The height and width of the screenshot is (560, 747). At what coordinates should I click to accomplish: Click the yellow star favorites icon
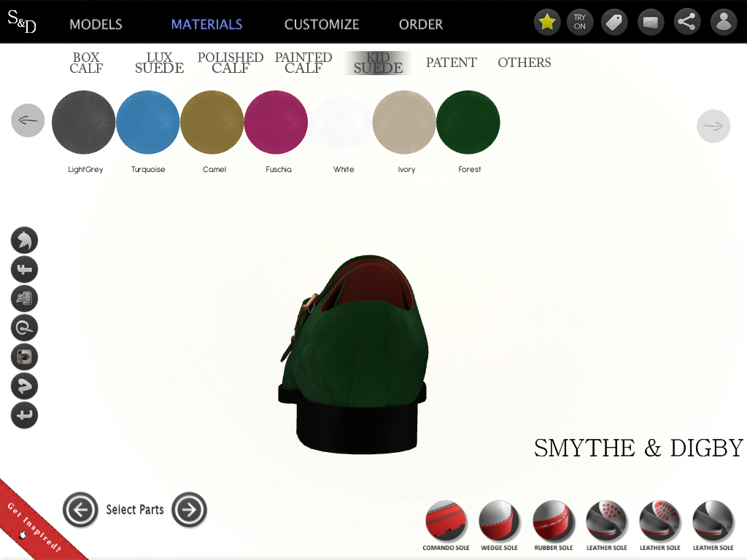coord(547,22)
